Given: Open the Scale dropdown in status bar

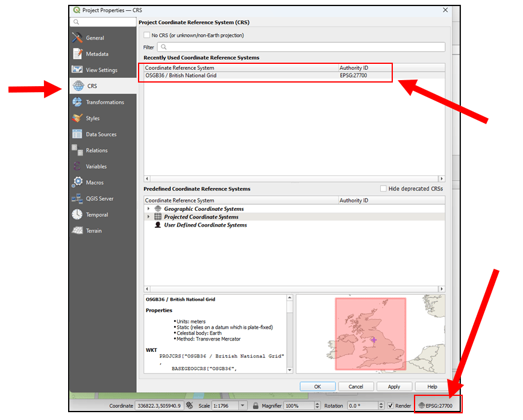Looking at the screenshot, I should pyautogui.click(x=243, y=406).
